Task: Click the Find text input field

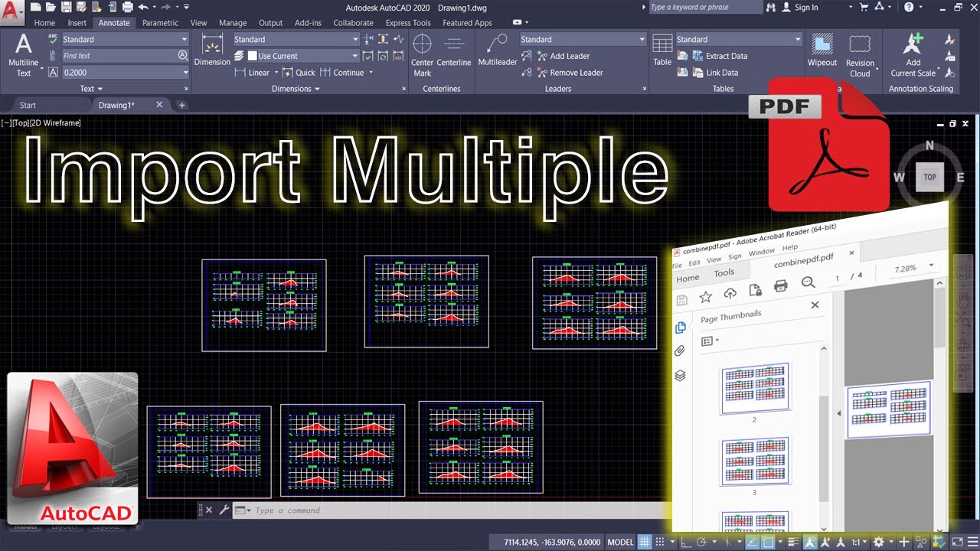Action: click(x=126, y=55)
